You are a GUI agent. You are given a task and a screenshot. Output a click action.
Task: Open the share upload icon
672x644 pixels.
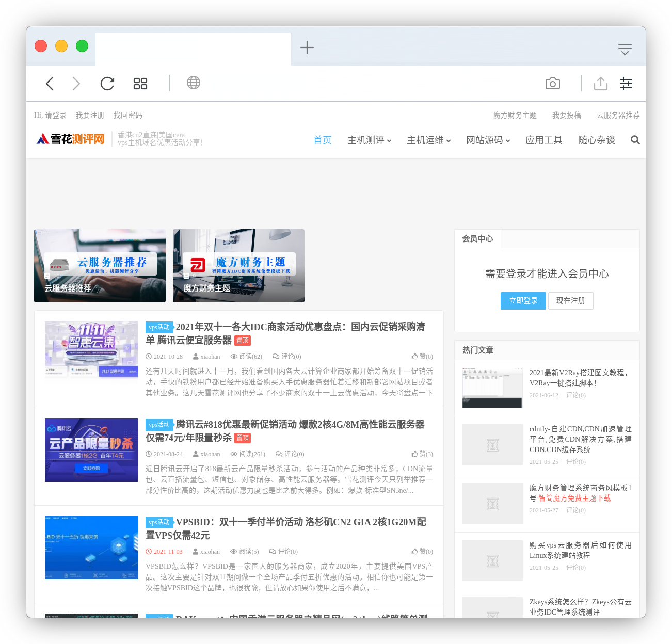[601, 84]
